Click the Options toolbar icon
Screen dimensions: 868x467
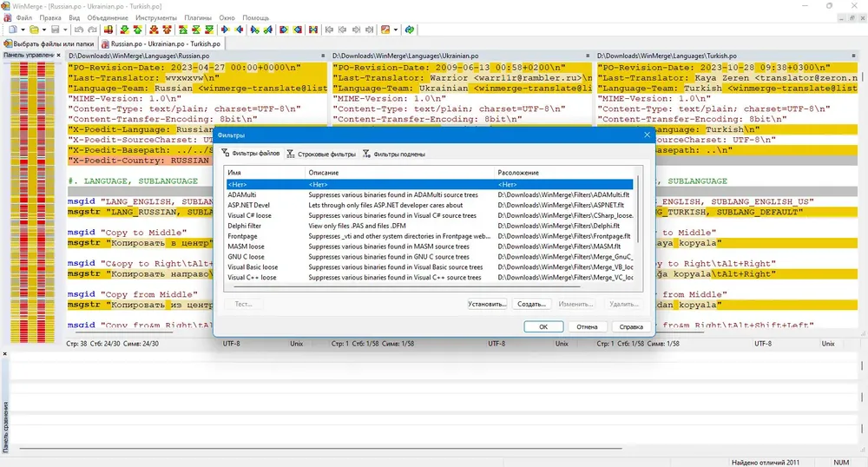tap(385, 30)
